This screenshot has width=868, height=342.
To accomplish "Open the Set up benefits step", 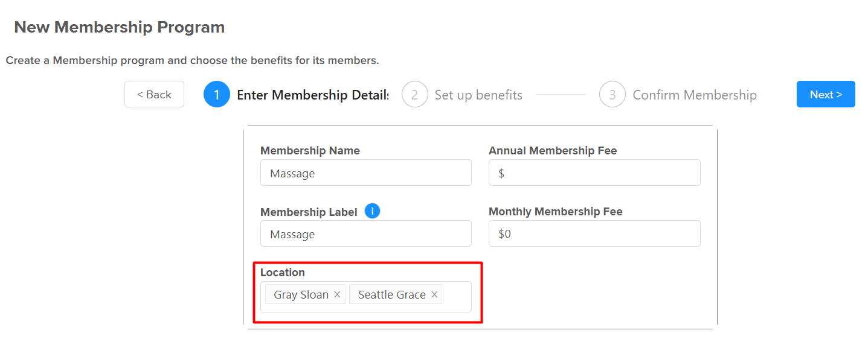I will pyautogui.click(x=478, y=95).
